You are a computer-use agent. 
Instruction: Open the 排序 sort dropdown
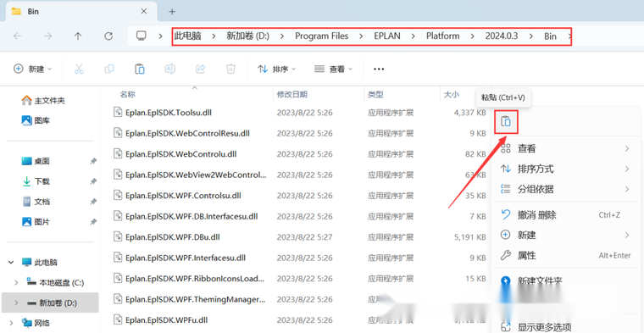click(276, 69)
